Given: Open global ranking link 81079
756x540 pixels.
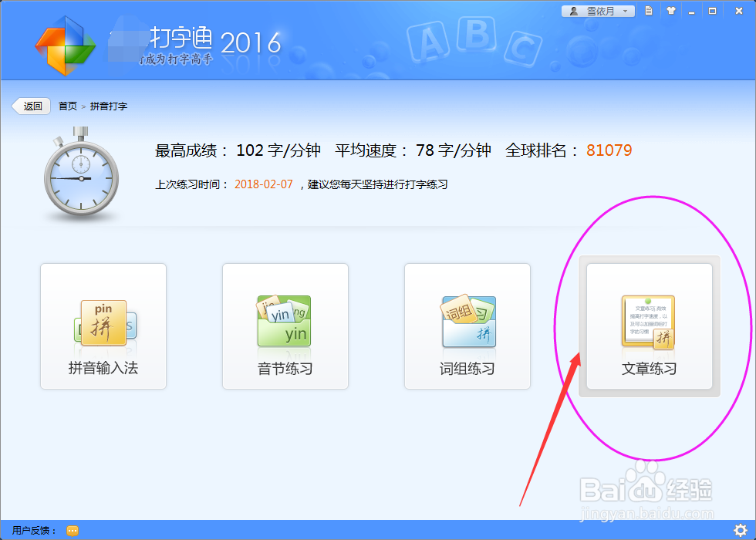Looking at the screenshot, I should [609, 150].
